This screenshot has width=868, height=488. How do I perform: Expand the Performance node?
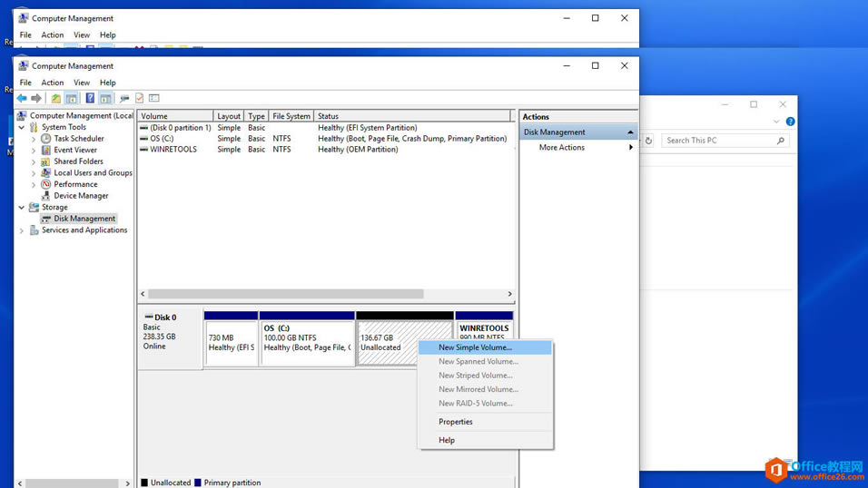(34, 185)
